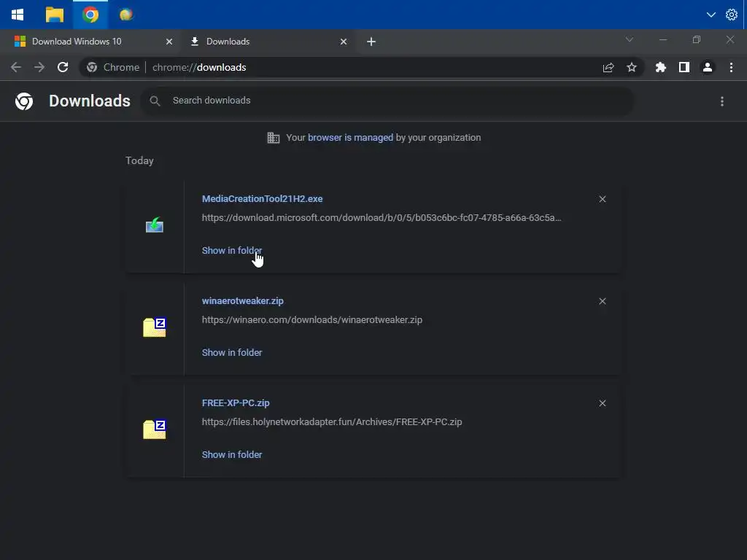Go forward to the next page
Image resolution: width=747 pixels, height=560 pixels.
coord(39,68)
